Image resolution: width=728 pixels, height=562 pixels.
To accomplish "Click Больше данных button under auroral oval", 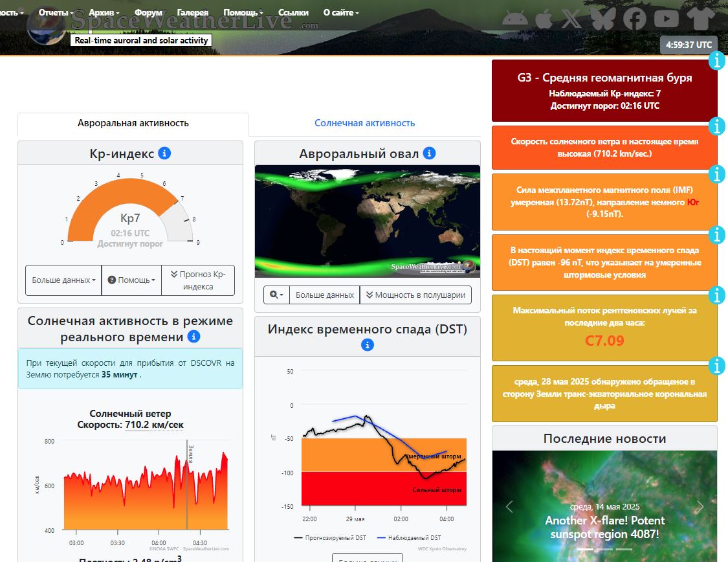I will (325, 295).
